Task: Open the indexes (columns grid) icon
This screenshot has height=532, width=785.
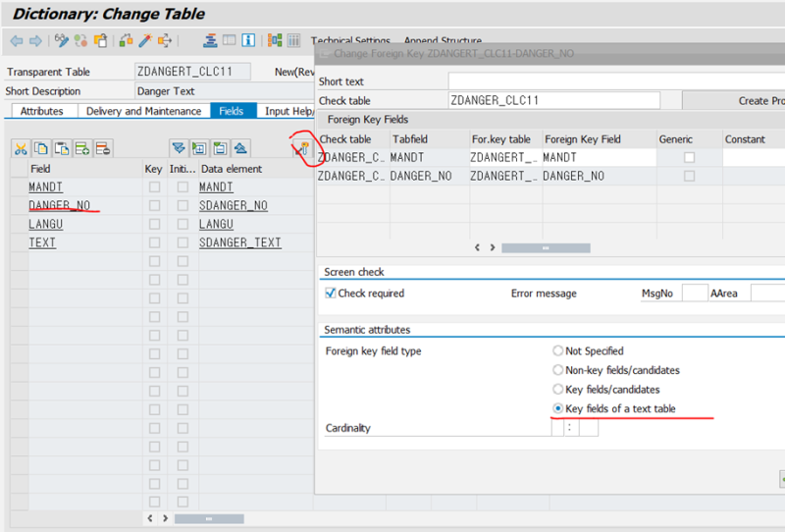Action: pos(293,40)
